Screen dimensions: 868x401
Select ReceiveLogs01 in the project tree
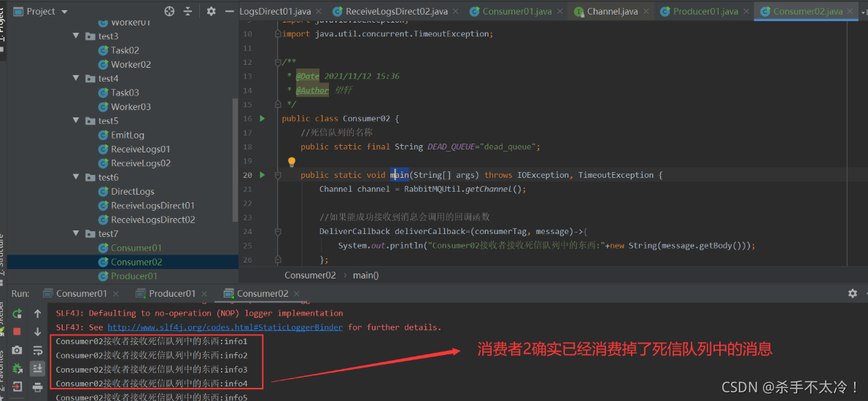[141, 149]
